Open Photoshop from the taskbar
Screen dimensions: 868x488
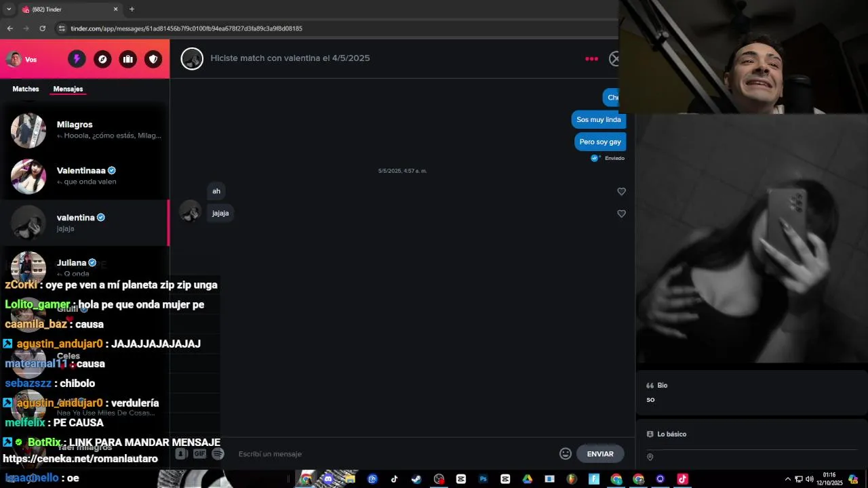[483, 479]
